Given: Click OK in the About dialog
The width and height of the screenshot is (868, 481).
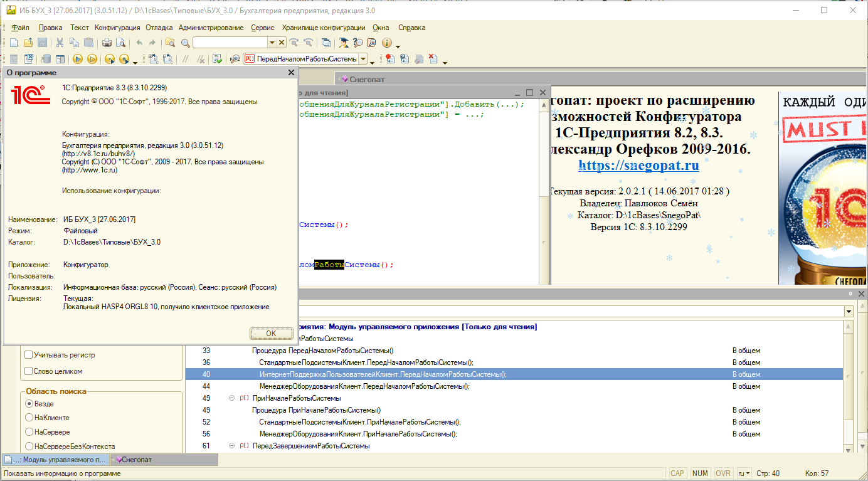Looking at the screenshot, I should click(271, 333).
